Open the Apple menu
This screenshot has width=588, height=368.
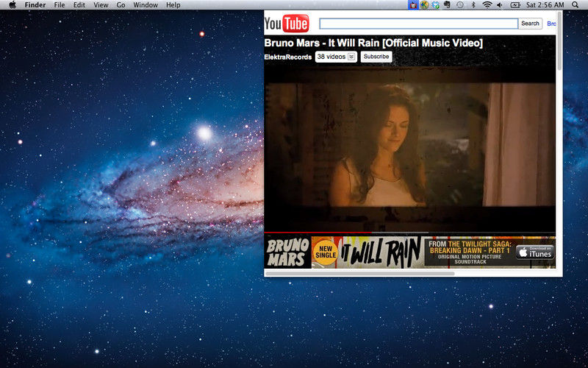click(12, 5)
